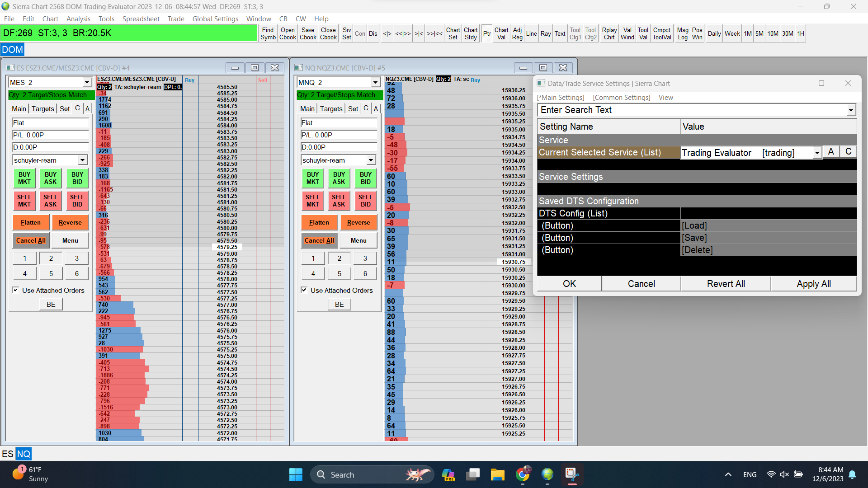
Task: Select the Ray drawing tool
Action: click(x=546, y=33)
